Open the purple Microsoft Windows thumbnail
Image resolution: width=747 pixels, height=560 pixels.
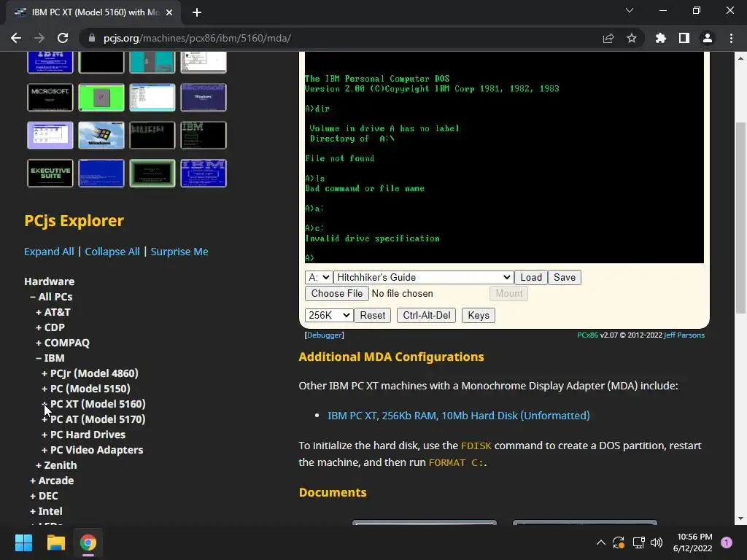[204, 97]
